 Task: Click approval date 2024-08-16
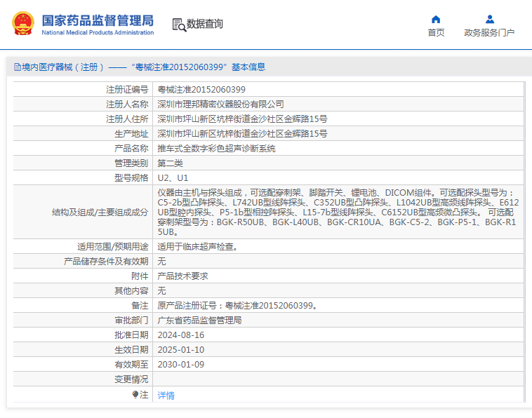(x=181, y=335)
